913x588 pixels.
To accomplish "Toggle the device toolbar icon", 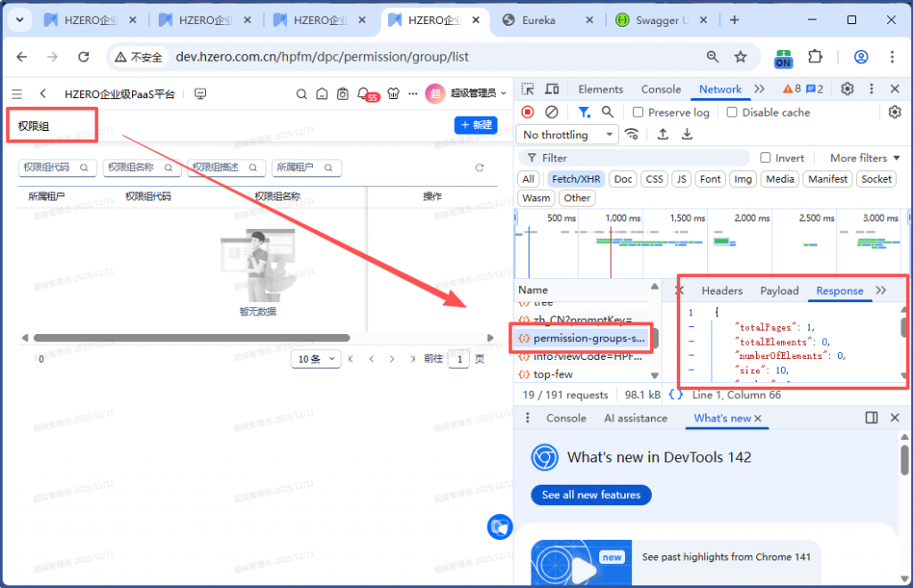I will click(x=552, y=89).
